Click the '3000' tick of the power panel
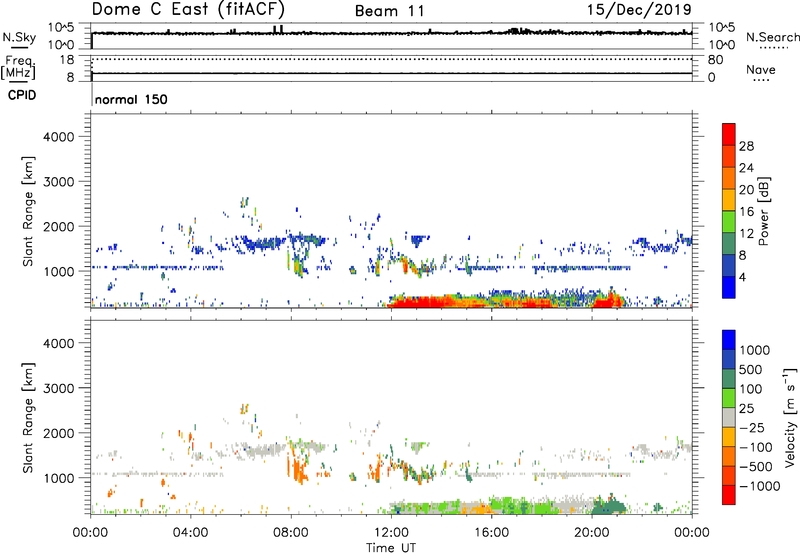The width and height of the screenshot is (800, 554). (x=59, y=182)
